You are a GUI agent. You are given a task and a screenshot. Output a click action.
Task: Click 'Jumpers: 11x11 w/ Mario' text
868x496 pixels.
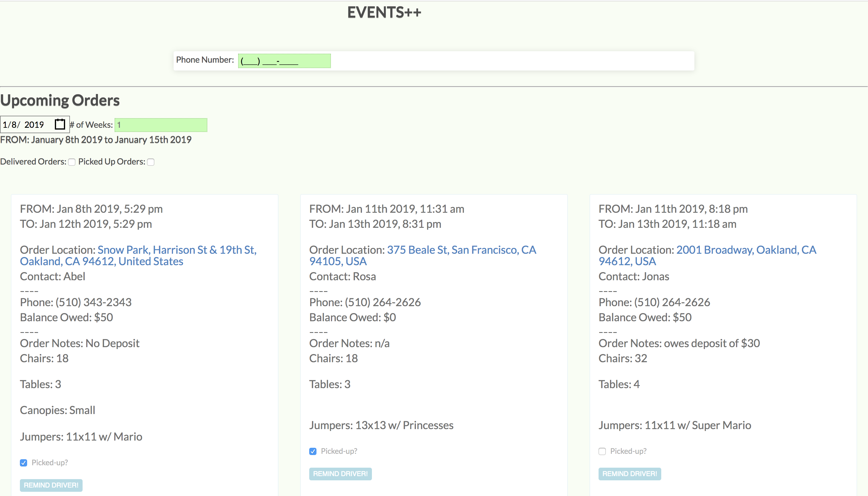[81, 437]
